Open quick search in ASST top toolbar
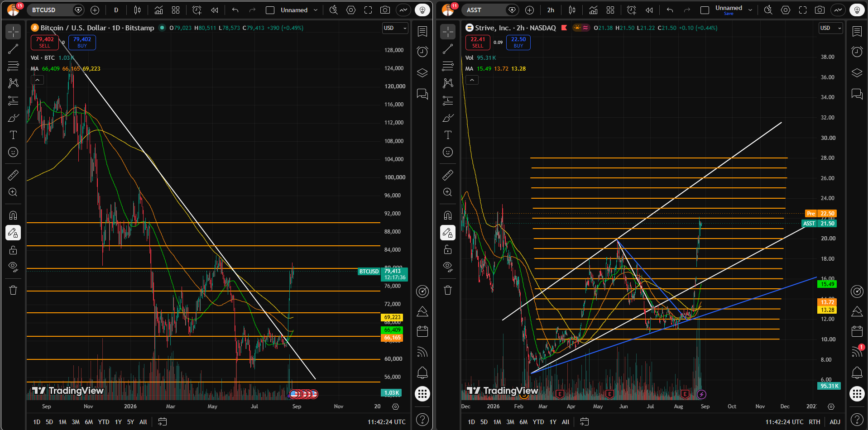Image resolution: width=868 pixels, height=430 pixels. pyautogui.click(x=768, y=10)
